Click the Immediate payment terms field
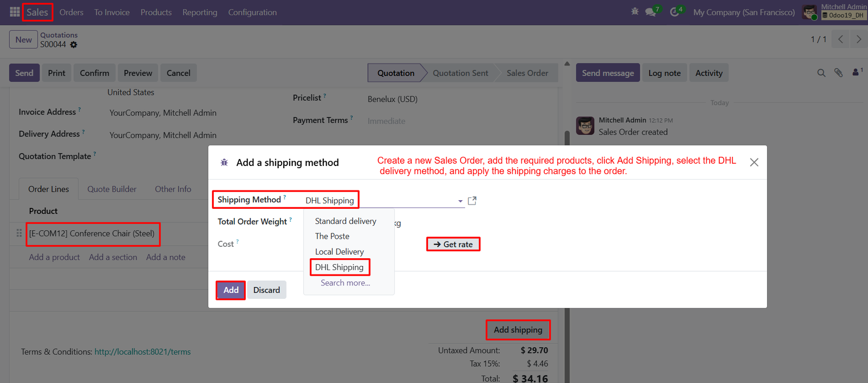 (x=386, y=121)
